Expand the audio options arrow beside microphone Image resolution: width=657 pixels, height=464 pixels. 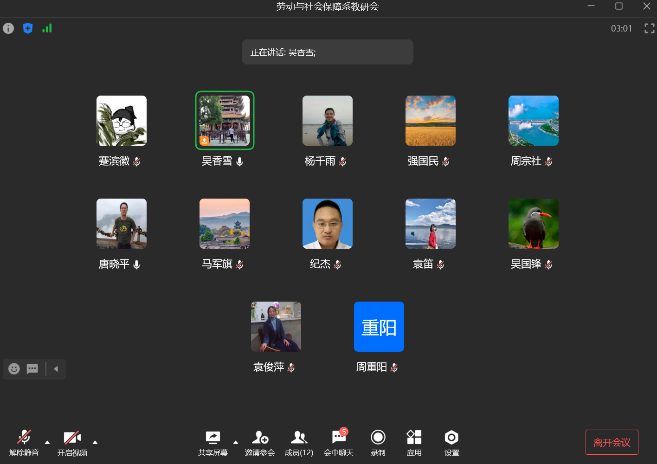tap(45, 440)
